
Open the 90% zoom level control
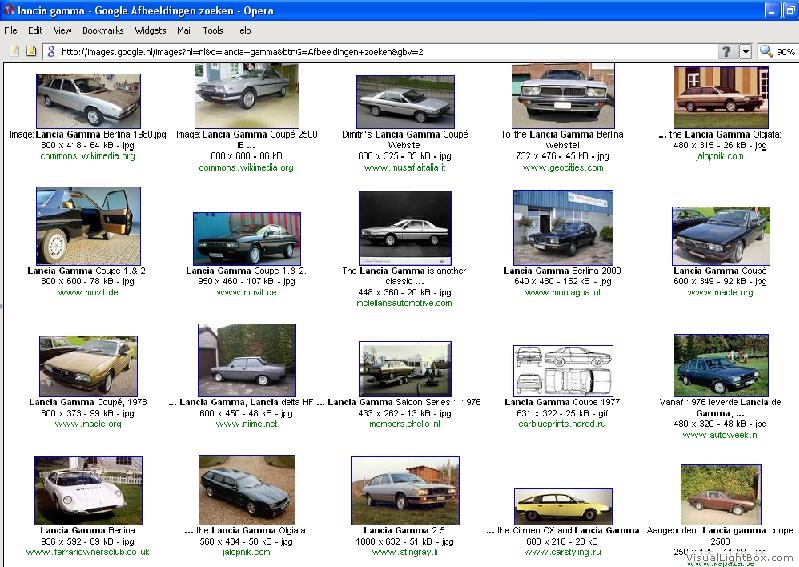click(x=786, y=51)
